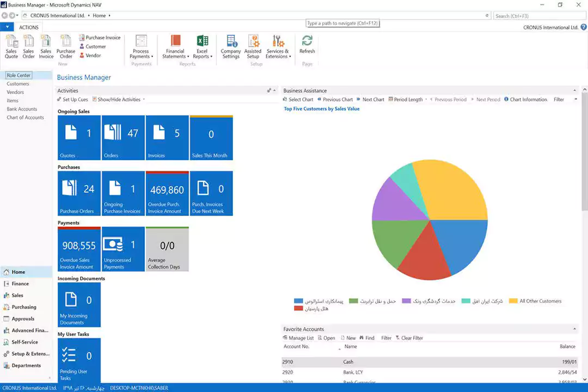Screen dimensions: 588x392
Task: Show Chart Information
Action: [x=525, y=100]
